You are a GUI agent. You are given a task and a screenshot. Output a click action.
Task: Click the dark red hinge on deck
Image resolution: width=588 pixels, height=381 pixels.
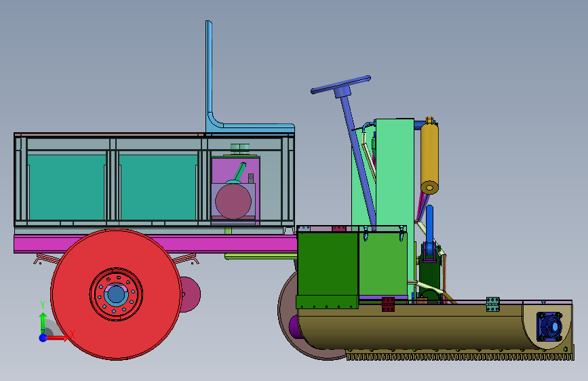pyautogui.click(x=388, y=304)
